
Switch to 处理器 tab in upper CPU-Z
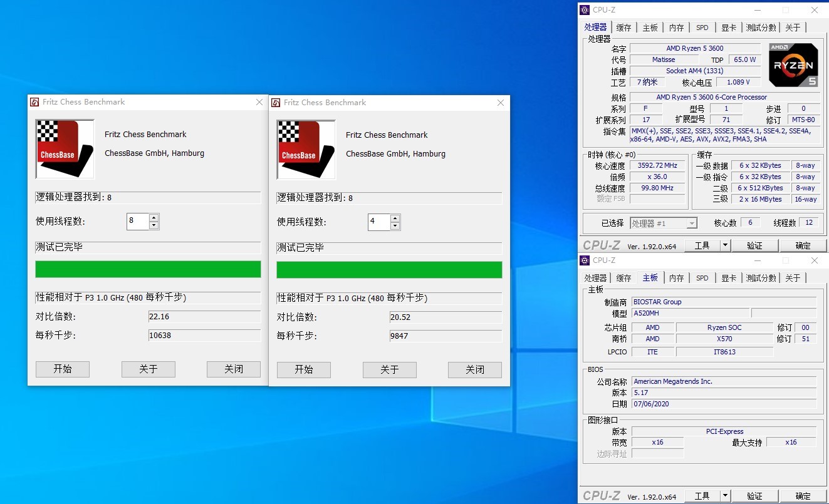[595, 27]
